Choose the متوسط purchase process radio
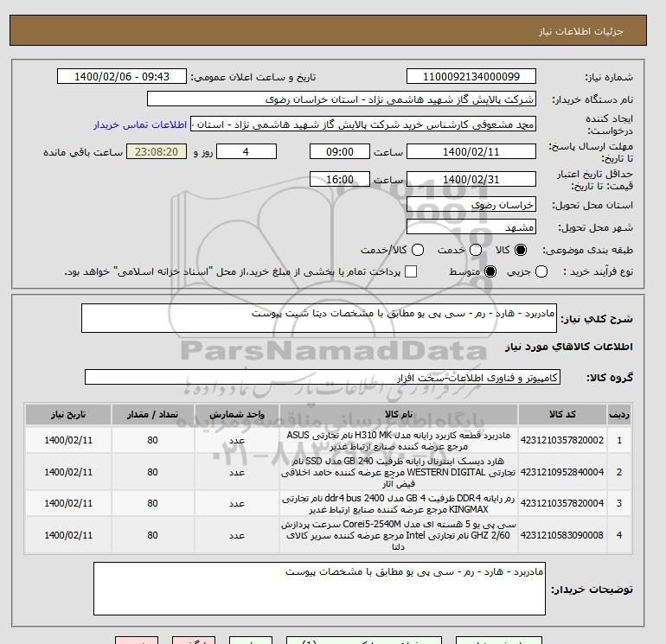The image size is (666, 644). point(490,271)
